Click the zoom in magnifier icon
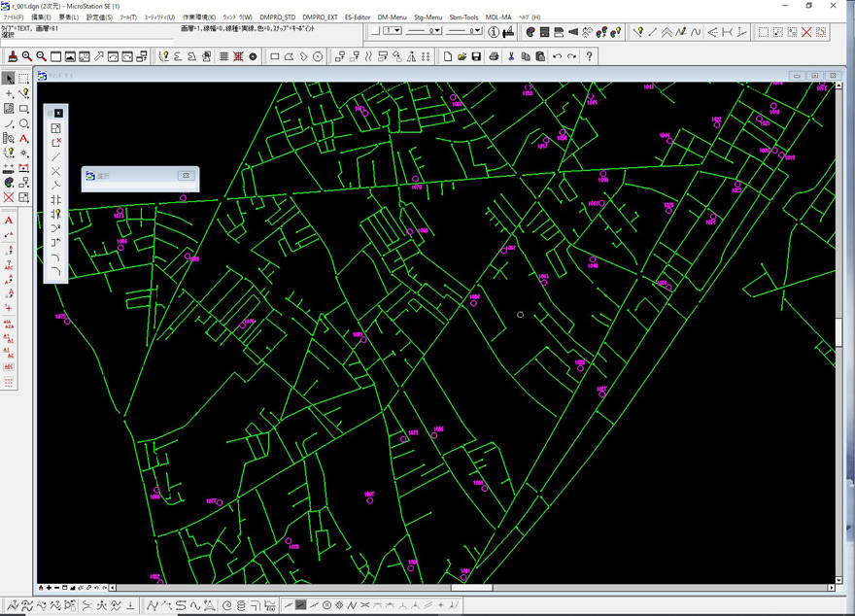Viewport: 855px width, 616px height. [x=27, y=57]
